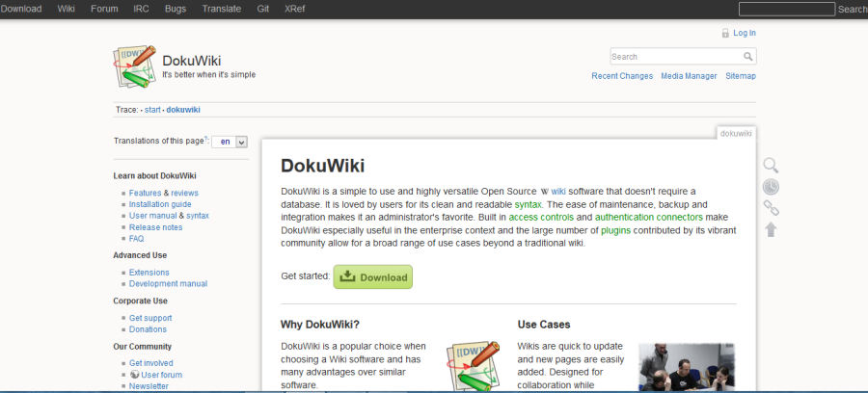This screenshot has width=868, height=393.
Task: Open the Donations link
Action: pyautogui.click(x=148, y=329)
